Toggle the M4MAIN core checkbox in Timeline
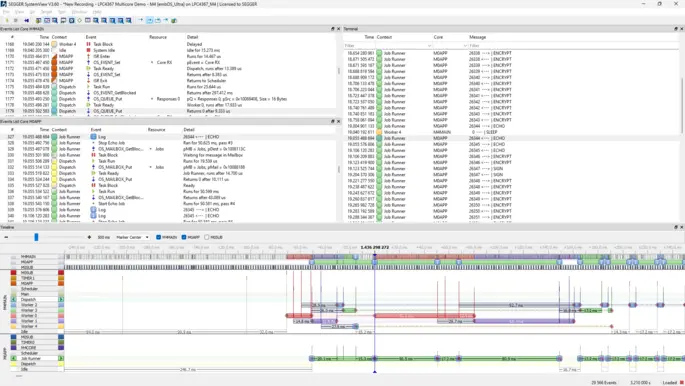This screenshot has width=685, height=386. [159, 237]
